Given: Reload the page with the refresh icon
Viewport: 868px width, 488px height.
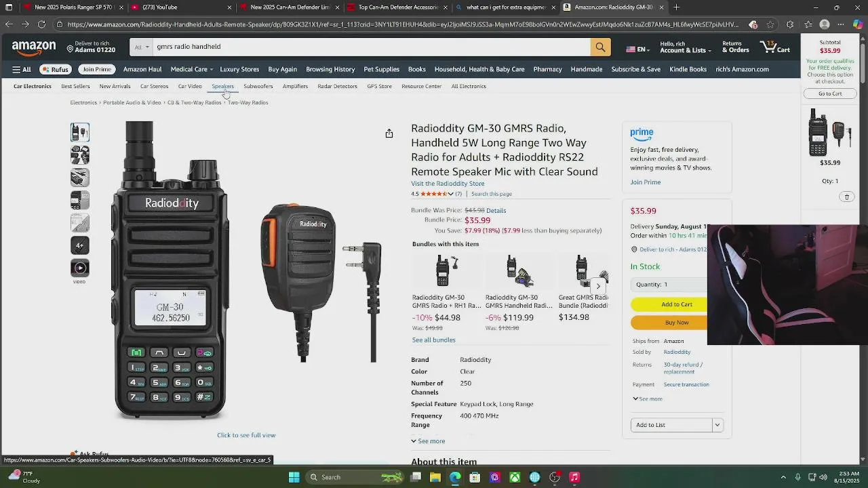Looking at the screenshot, I should point(41,24).
